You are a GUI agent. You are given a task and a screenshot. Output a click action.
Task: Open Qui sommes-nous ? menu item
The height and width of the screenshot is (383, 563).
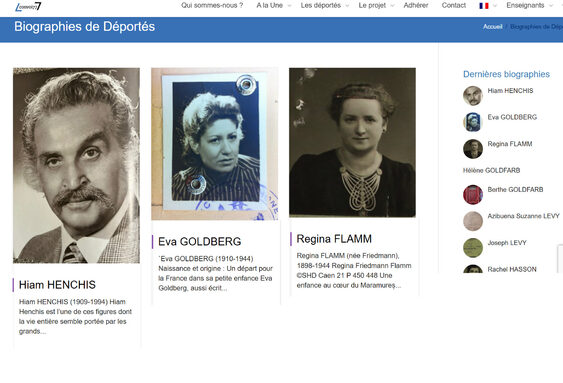point(212,5)
